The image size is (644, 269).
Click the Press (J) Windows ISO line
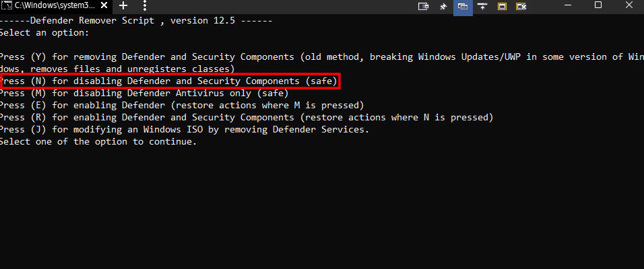185,130
